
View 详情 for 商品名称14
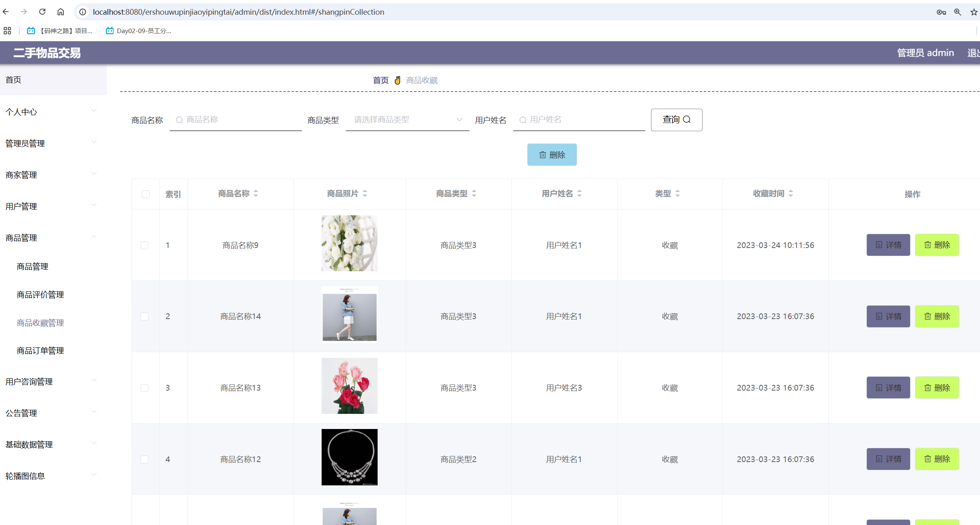[888, 316]
